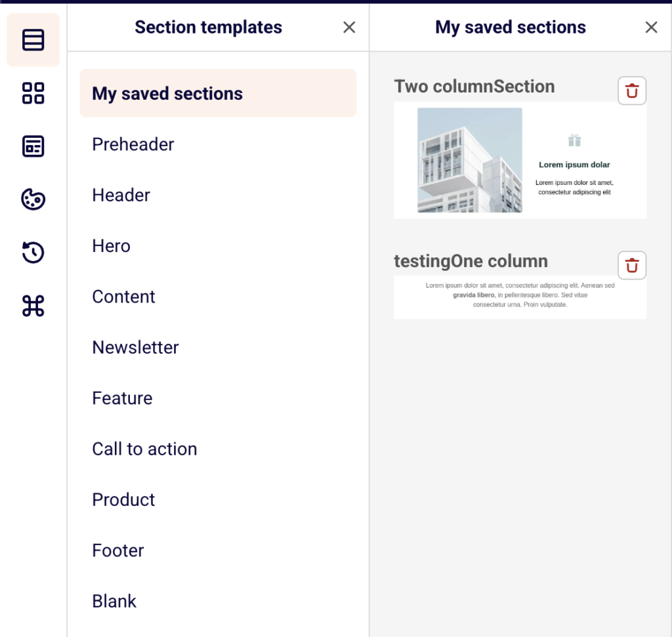The height and width of the screenshot is (637, 672).
Task: Open the color palette styles icon
Action: tap(33, 199)
